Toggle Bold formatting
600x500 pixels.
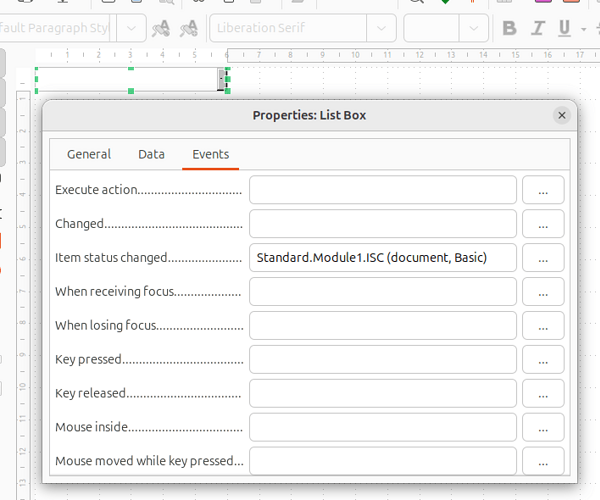pyautogui.click(x=509, y=28)
